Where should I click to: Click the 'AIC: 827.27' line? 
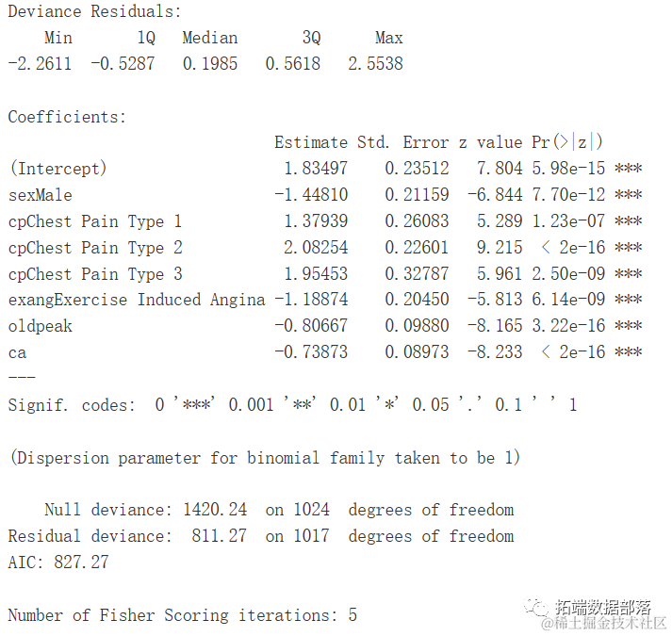tap(57, 563)
